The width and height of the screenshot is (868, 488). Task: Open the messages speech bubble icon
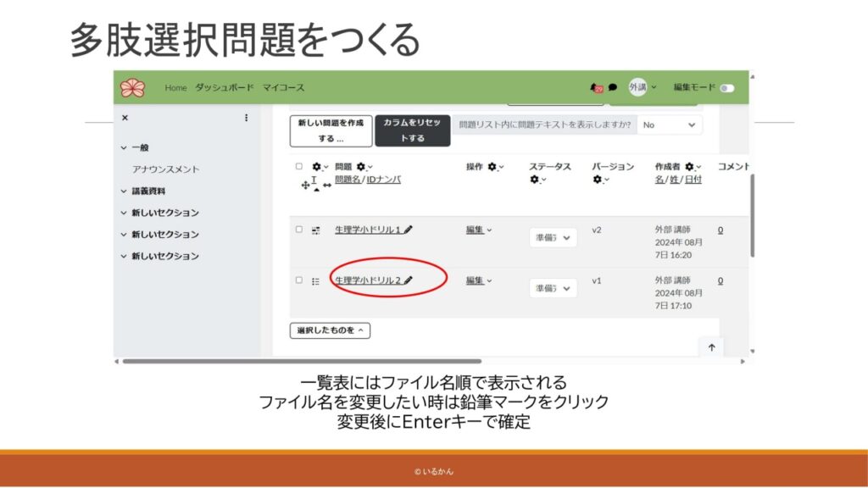(613, 87)
